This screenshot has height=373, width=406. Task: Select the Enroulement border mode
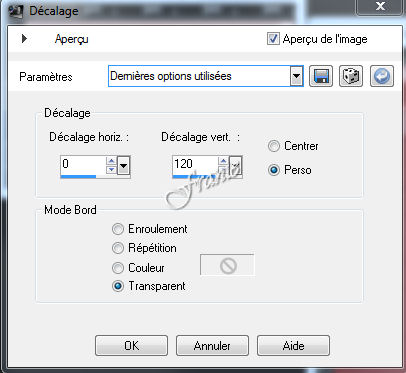click(x=118, y=229)
